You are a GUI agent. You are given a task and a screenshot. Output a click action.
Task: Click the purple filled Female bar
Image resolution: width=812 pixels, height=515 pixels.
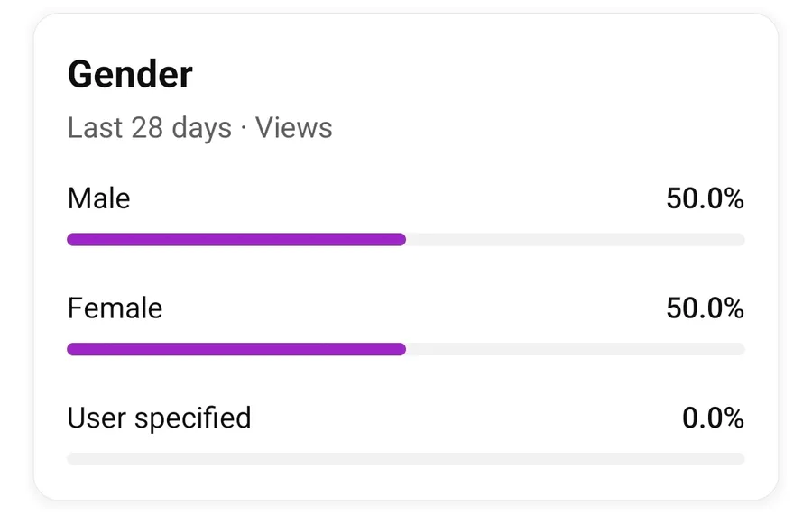pos(235,349)
